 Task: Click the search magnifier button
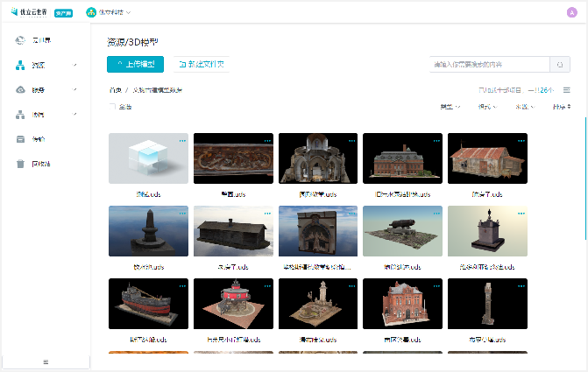[x=560, y=65]
